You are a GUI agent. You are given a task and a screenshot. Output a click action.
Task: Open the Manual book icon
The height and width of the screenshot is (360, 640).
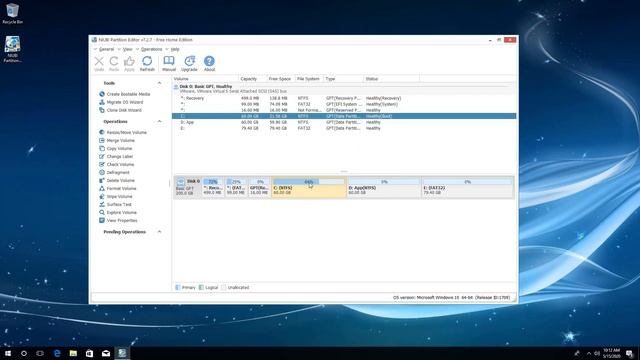point(169,61)
